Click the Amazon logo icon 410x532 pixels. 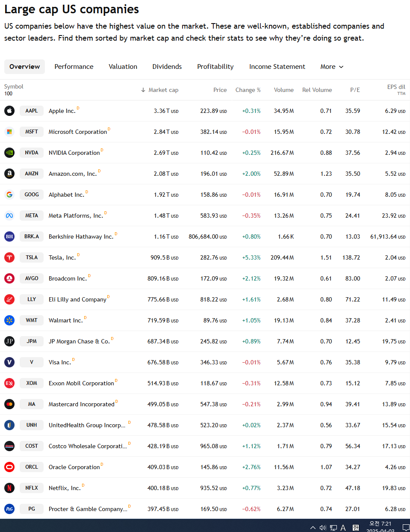pyautogui.click(x=9, y=174)
